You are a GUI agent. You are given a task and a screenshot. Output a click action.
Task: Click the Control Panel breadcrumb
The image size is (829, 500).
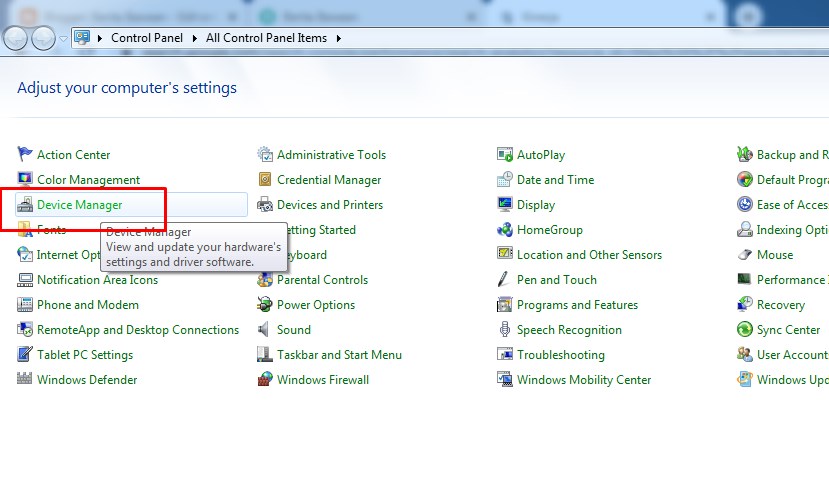tap(146, 38)
